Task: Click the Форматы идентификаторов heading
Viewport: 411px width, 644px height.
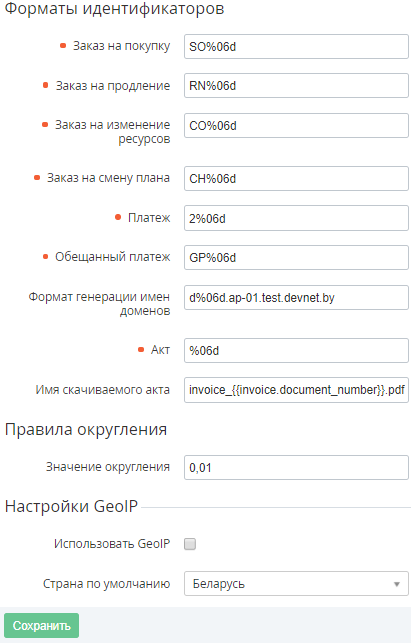Action: point(115,9)
